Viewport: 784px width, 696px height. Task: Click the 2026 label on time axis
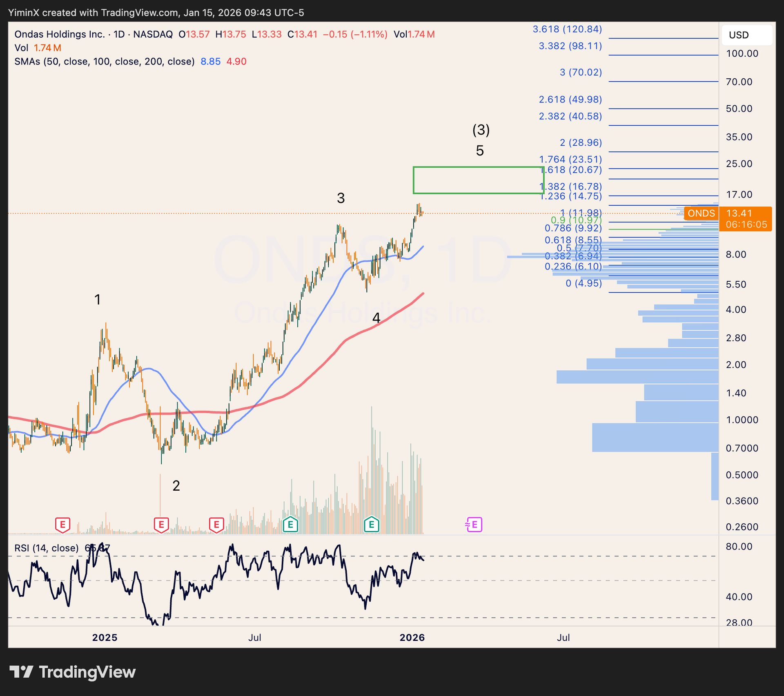tap(412, 638)
